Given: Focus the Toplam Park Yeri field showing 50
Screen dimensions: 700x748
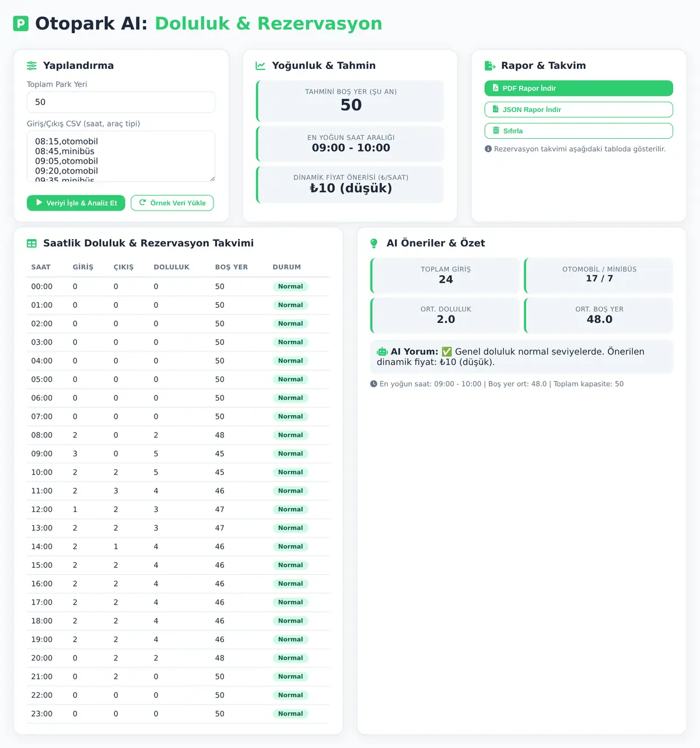Looking at the screenshot, I should (121, 102).
